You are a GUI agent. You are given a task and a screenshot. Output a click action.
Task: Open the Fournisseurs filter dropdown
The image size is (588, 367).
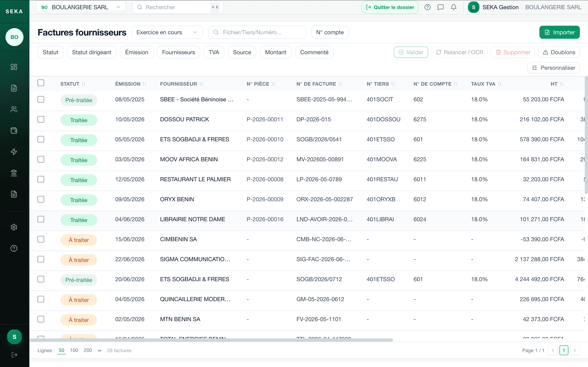[x=178, y=52]
